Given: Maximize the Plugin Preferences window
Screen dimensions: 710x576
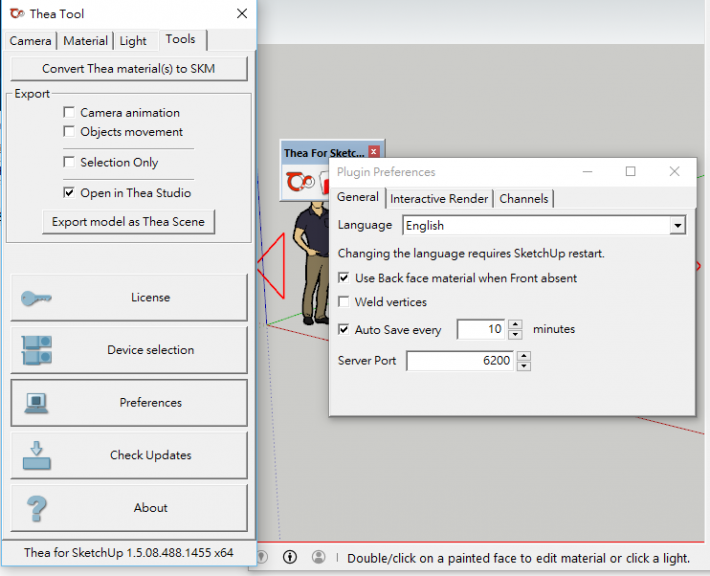Looking at the screenshot, I should pyautogui.click(x=630, y=171).
